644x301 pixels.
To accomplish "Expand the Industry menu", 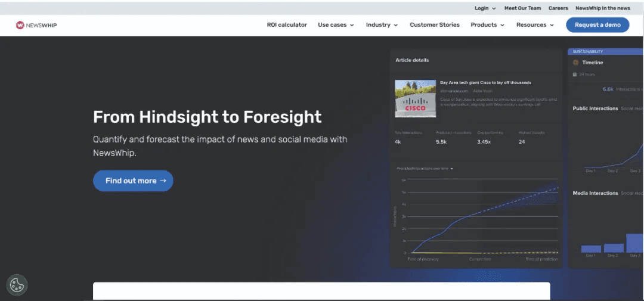I will [x=382, y=24].
